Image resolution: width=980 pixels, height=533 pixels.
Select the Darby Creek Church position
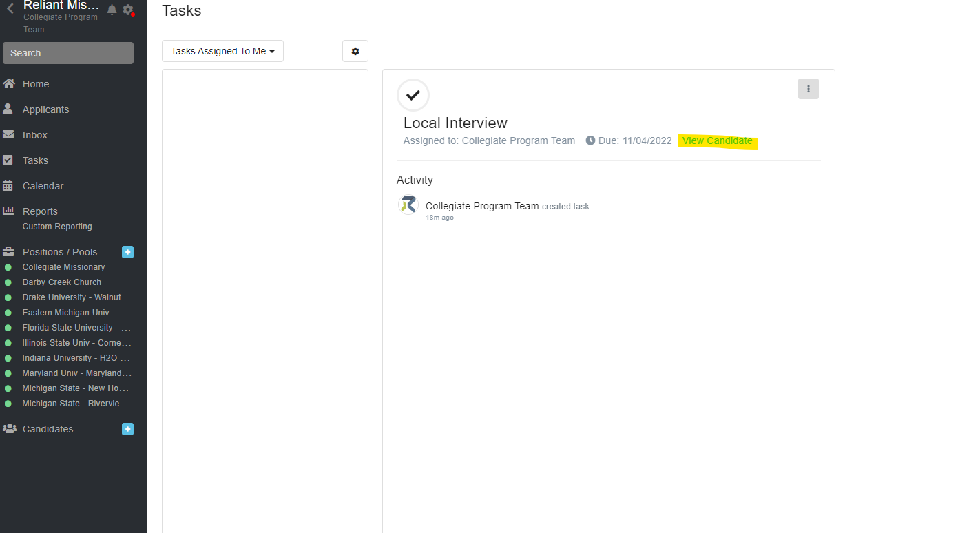pyautogui.click(x=62, y=282)
